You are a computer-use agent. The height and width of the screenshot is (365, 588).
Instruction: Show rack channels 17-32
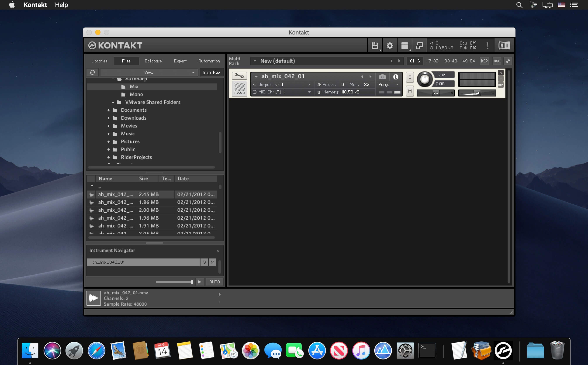pos(432,61)
